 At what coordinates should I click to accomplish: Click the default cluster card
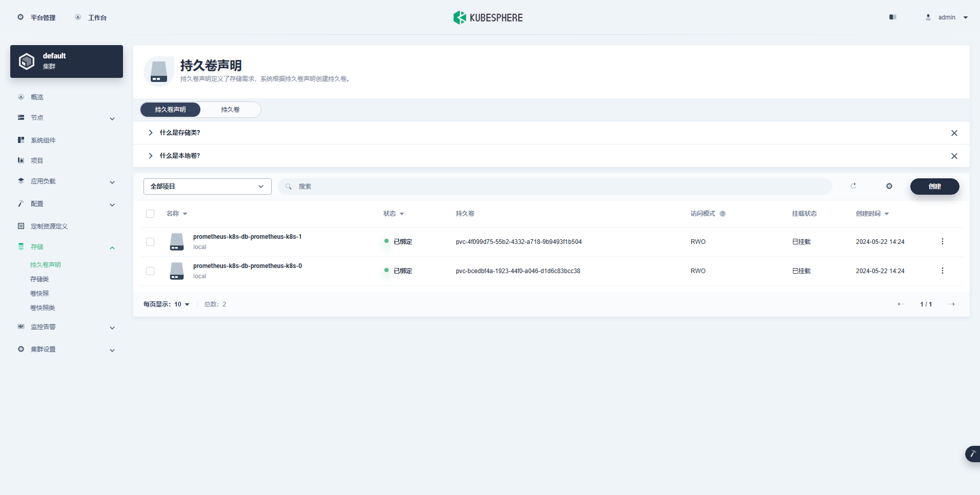coord(67,61)
